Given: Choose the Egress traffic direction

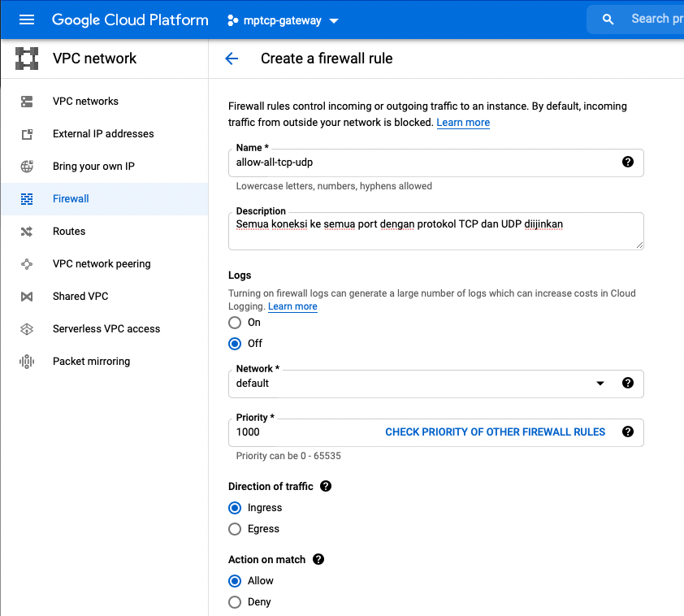Looking at the screenshot, I should (x=235, y=529).
